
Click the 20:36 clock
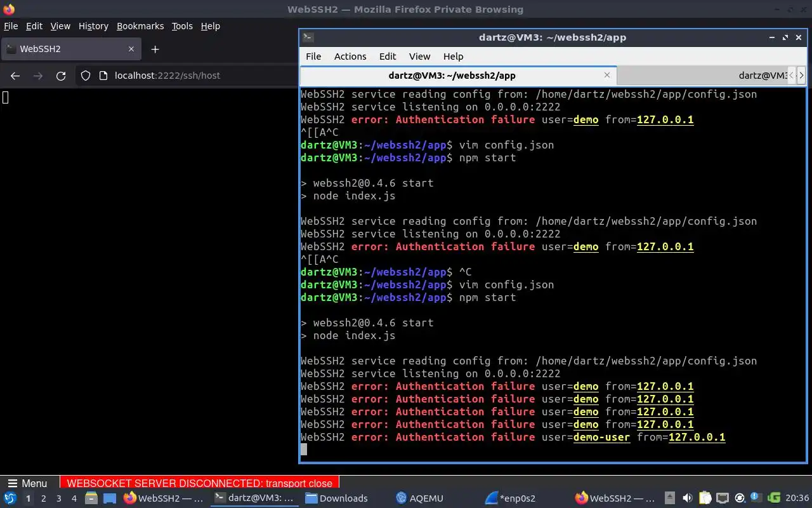point(797,498)
